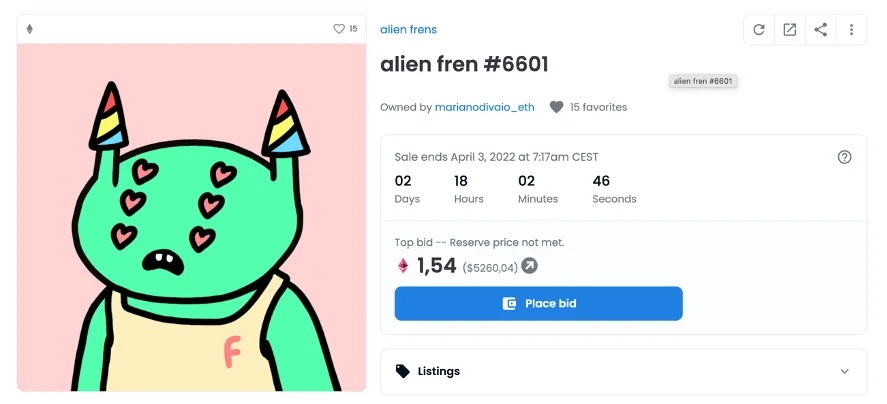Open the alien frens collection link
The width and height of the screenshot is (887, 404).
(408, 30)
